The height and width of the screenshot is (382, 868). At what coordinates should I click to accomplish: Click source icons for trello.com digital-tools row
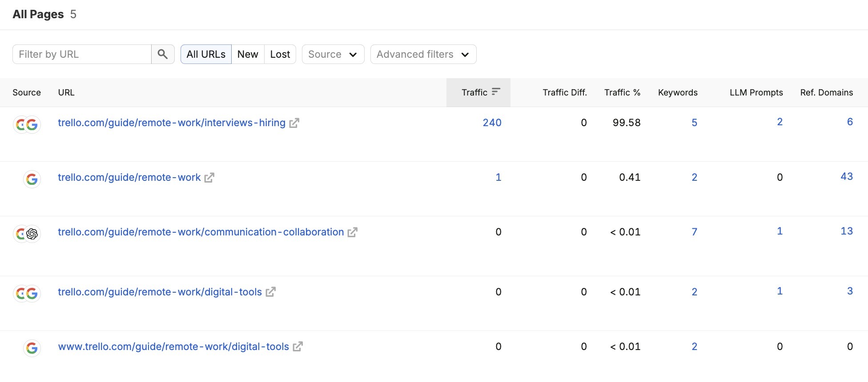27,293
